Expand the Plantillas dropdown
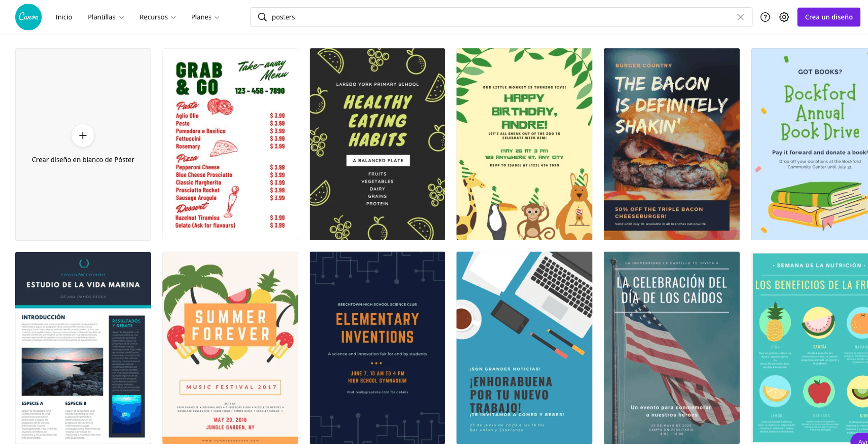 click(106, 17)
